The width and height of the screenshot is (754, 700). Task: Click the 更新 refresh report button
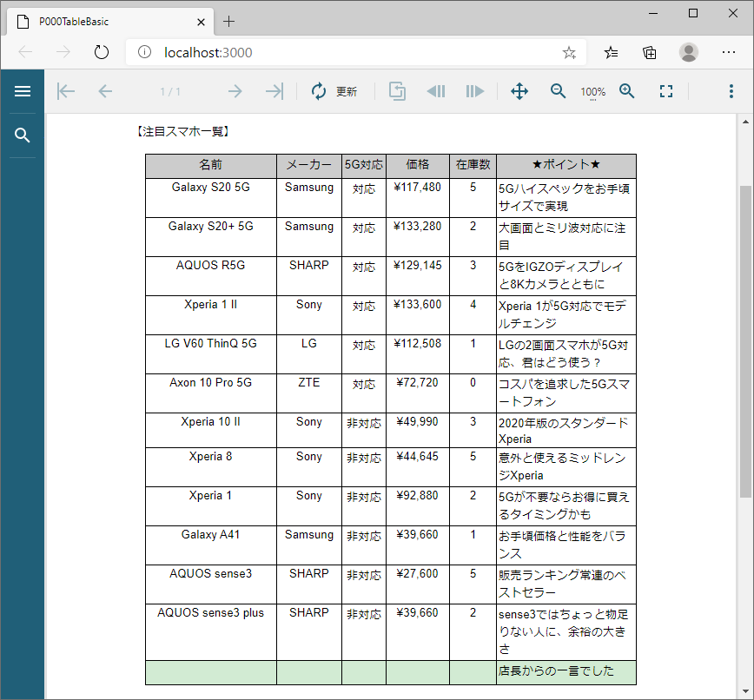(x=334, y=91)
